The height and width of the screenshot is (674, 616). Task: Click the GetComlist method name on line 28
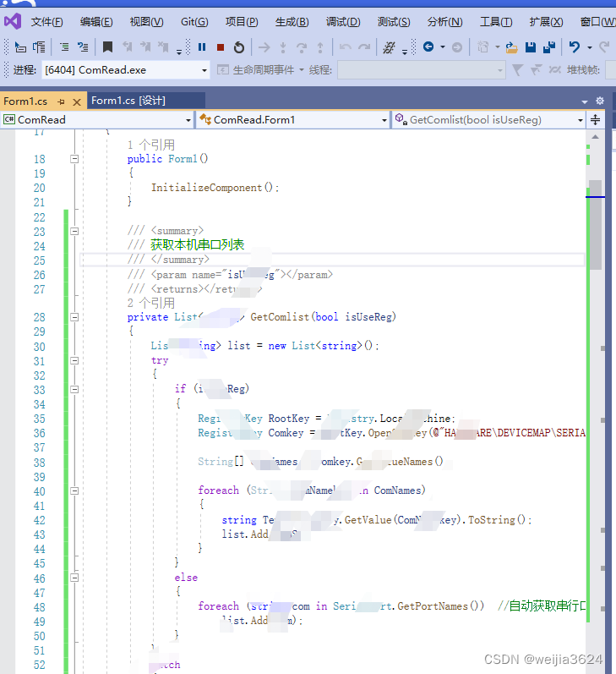pyautogui.click(x=280, y=317)
